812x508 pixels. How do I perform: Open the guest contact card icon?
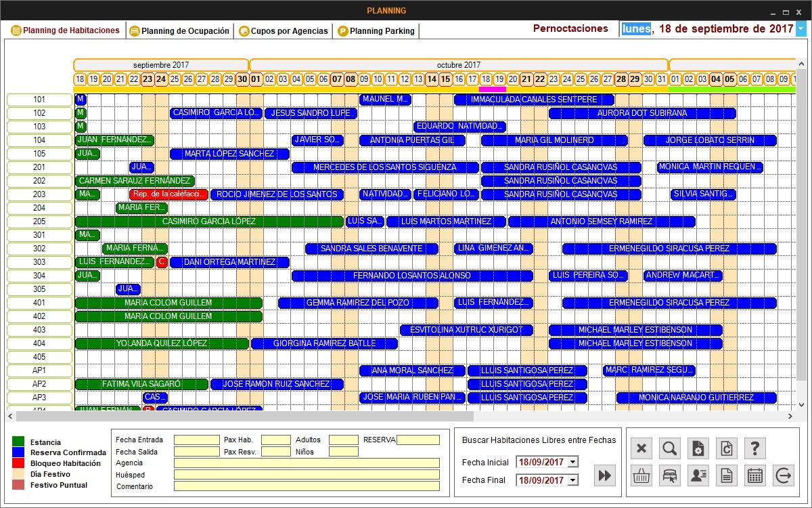click(698, 475)
